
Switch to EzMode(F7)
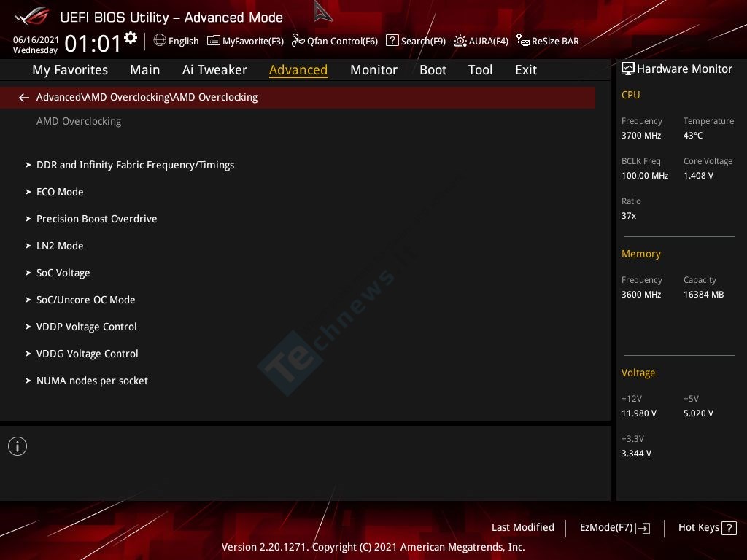pyautogui.click(x=614, y=528)
